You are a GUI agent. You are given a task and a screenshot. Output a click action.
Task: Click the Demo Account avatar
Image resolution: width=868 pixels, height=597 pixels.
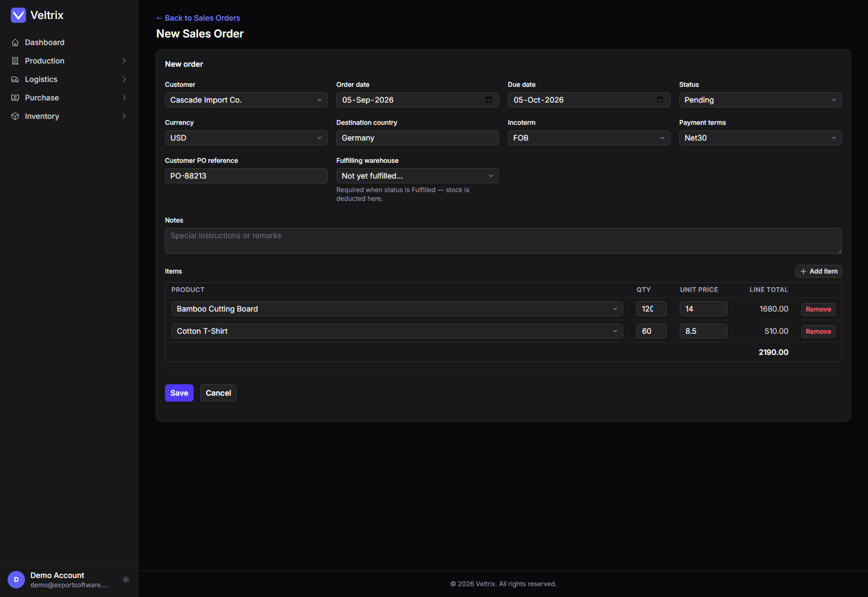[x=16, y=580]
